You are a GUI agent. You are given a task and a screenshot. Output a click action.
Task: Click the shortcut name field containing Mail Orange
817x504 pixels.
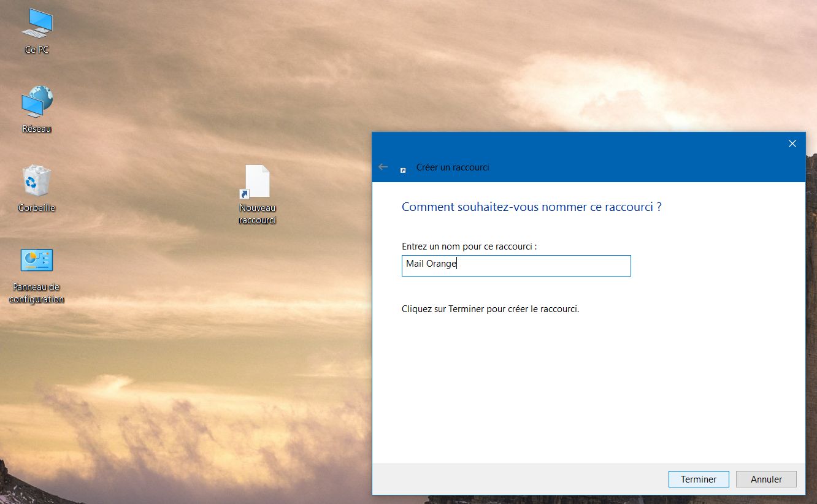pyautogui.click(x=516, y=265)
